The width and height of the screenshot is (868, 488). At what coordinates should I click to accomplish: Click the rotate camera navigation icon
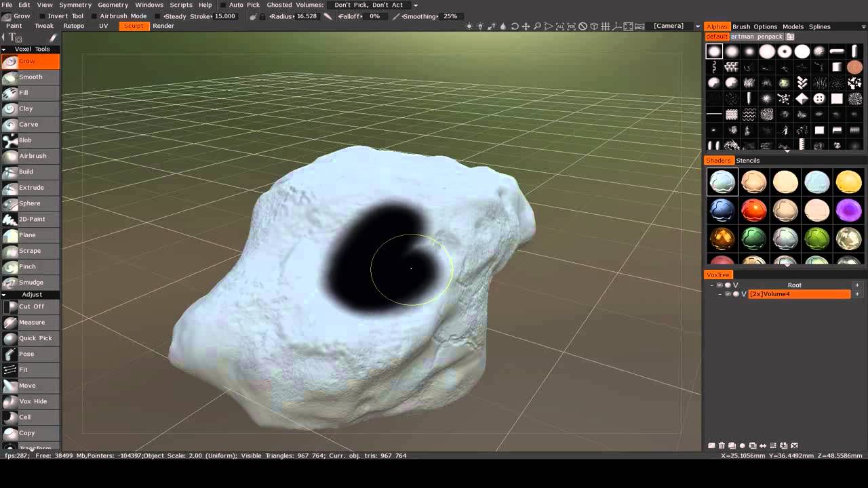coord(515,26)
